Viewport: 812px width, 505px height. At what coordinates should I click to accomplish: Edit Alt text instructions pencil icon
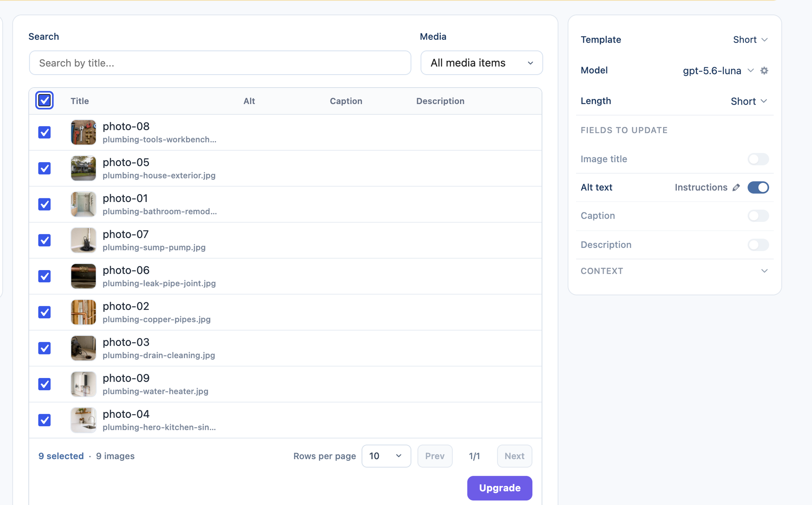[x=736, y=187]
